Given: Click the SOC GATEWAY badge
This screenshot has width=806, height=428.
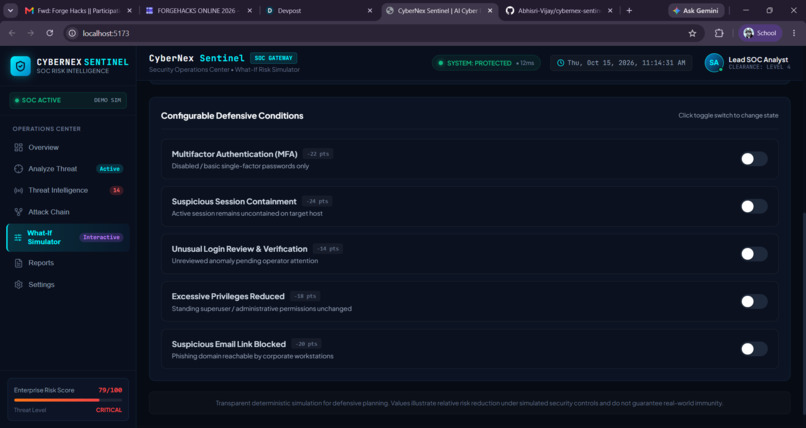Looking at the screenshot, I should (x=273, y=58).
